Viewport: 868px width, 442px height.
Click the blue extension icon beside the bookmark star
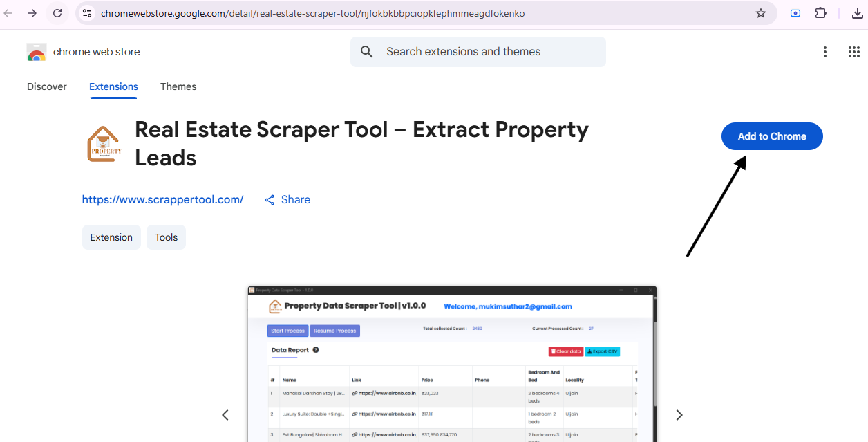(x=795, y=13)
